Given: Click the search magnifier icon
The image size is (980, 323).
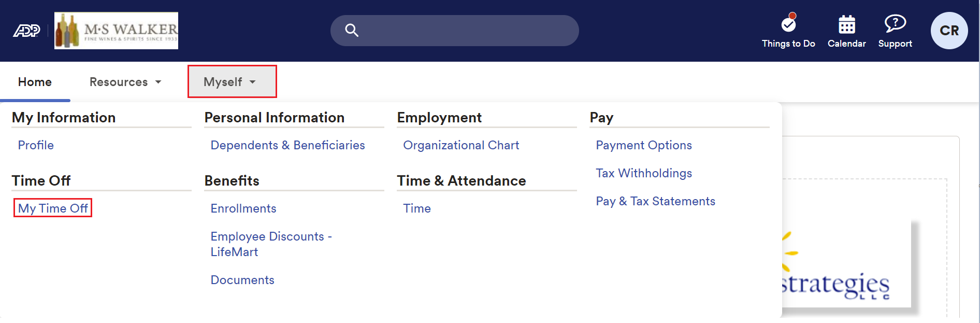Looking at the screenshot, I should 352,30.
